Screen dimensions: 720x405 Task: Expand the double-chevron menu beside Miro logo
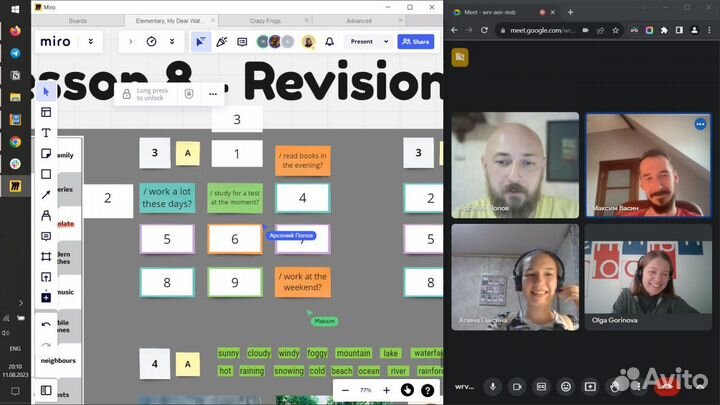click(91, 42)
